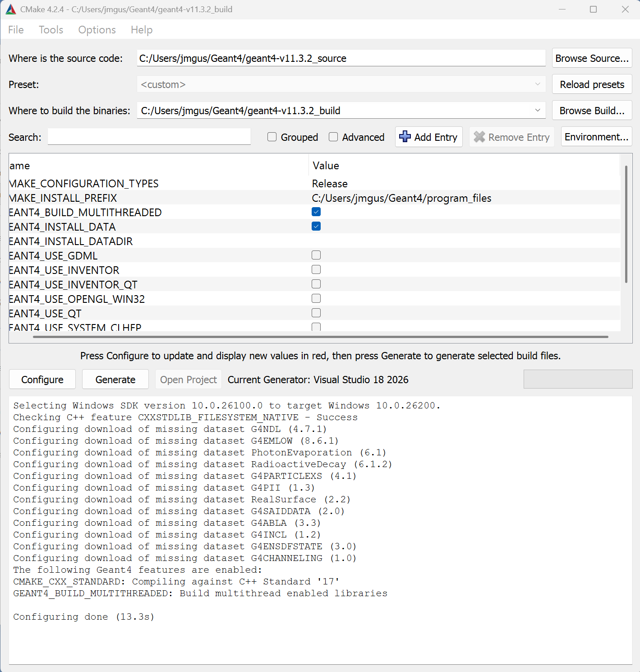Click the blue plus Add Entry icon

coord(405,137)
